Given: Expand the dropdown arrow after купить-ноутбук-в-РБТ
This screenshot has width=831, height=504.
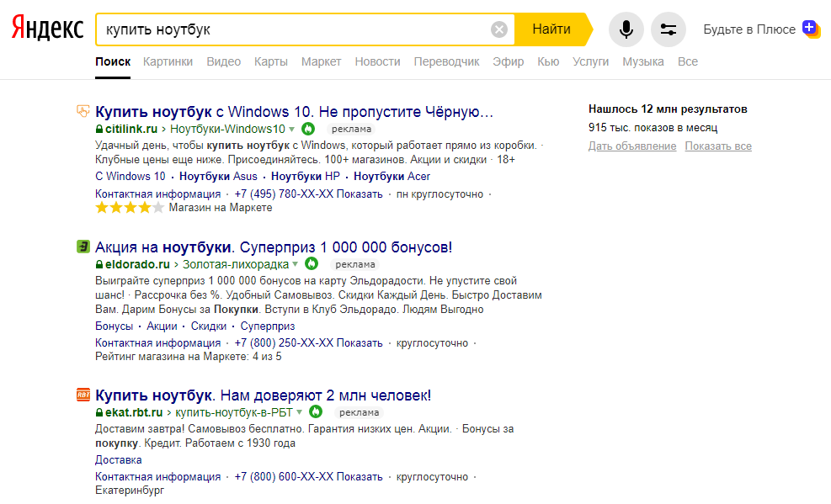Looking at the screenshot, I should (x=300, y=412).
